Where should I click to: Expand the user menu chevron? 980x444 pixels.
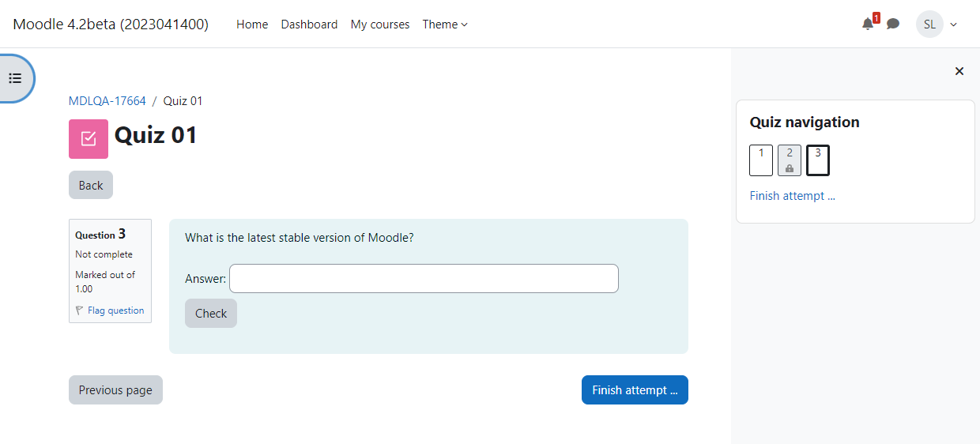[953, 24]
